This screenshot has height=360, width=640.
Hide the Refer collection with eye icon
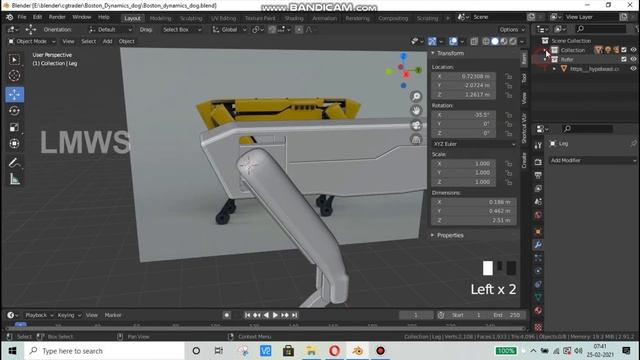pyautogui.click(x=633, y=59)
